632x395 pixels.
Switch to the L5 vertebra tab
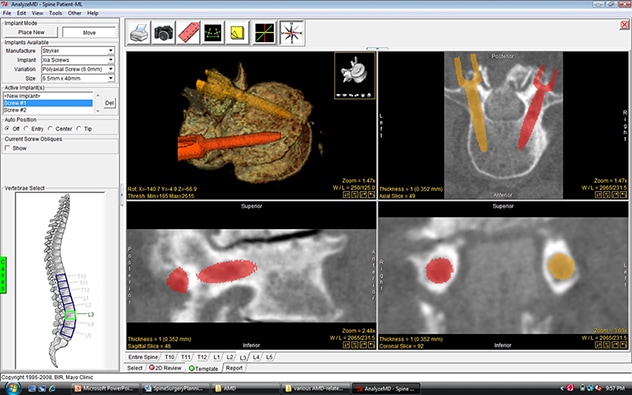coord(269,357)
